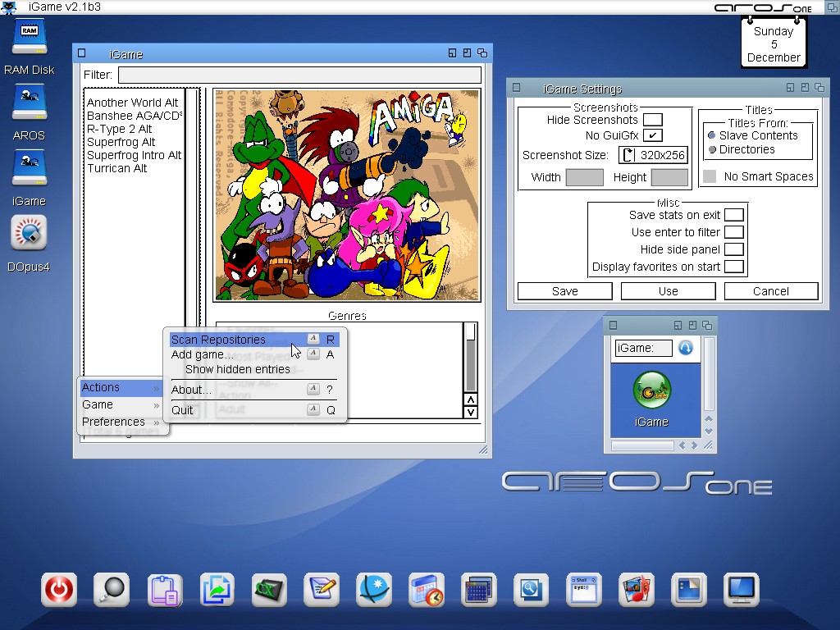Open the Screenshot Size cycle dropdown
Image resolution: width=840 pixels, height=630 pixels.
[653, 155]
